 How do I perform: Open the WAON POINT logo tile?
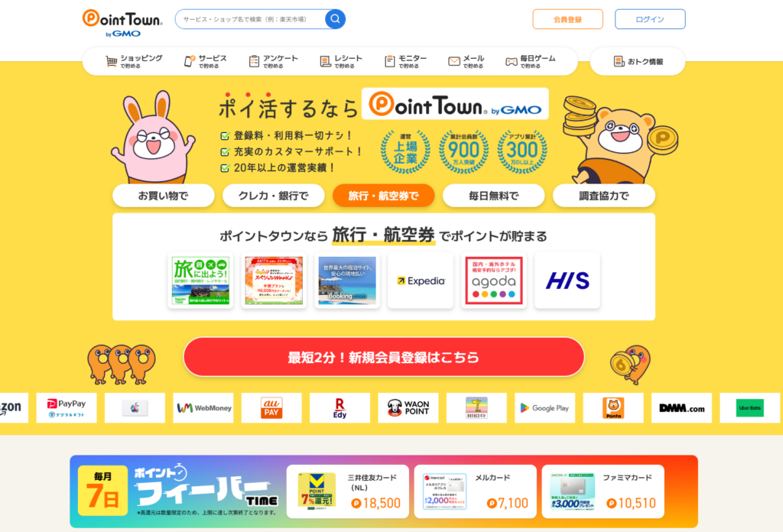[x=408, y=407]
